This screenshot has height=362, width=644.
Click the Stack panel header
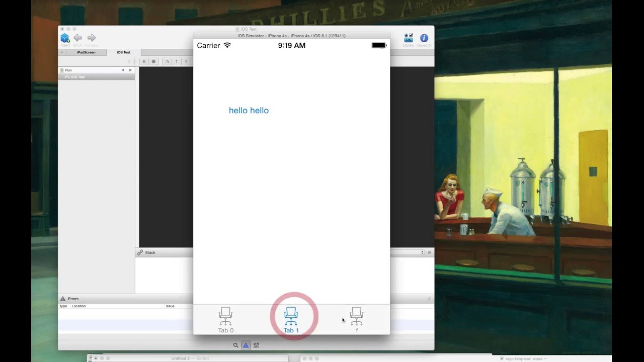(164, 252)
